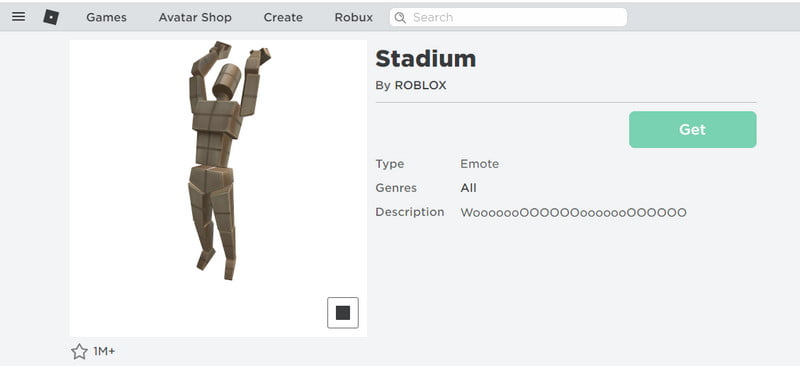Open the ROBLOX creator profile link
800x366 pixels.
420,86
